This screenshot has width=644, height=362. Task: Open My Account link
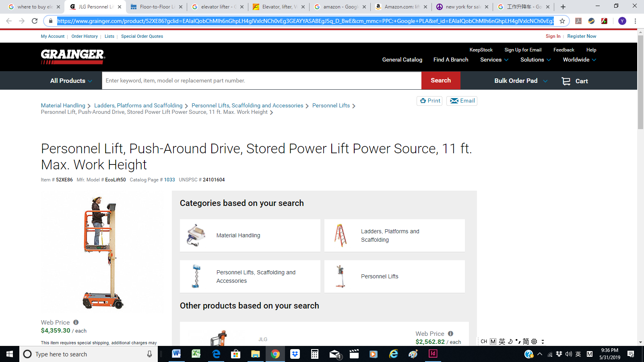coord(53,36)
